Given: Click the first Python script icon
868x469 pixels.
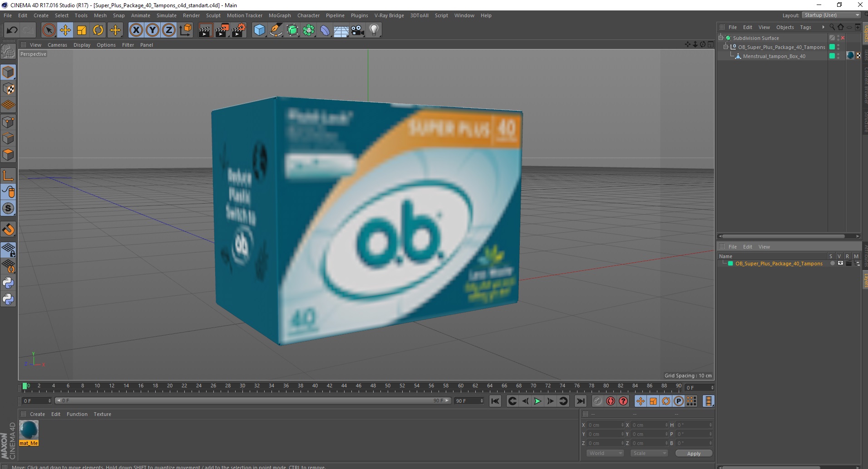Looking at the screenshot, I should coord(8,283).
